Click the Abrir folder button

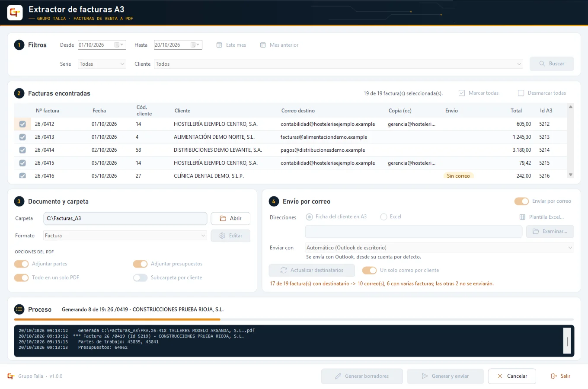point(230,218)
